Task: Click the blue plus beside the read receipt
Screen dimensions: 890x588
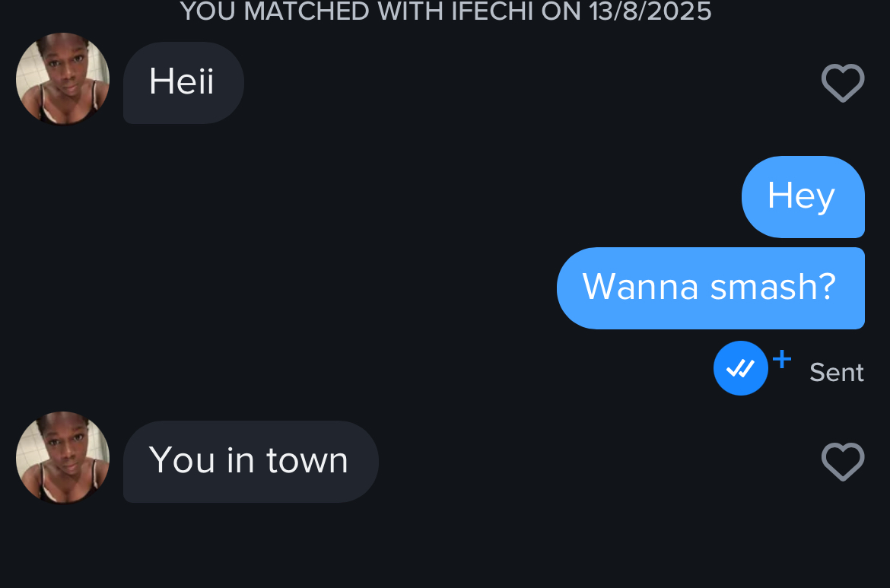Action: [781, 359]
